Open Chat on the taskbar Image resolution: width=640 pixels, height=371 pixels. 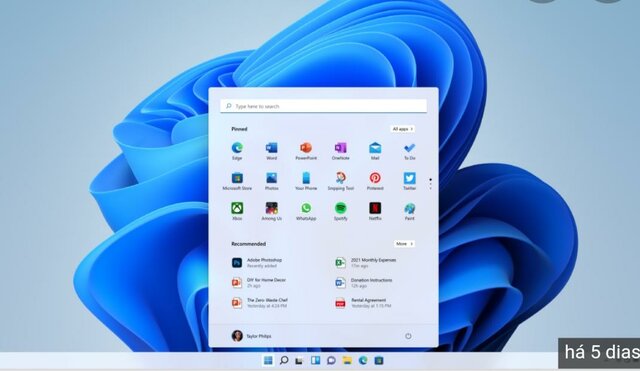pyautogui.click(x=331, y=360)
